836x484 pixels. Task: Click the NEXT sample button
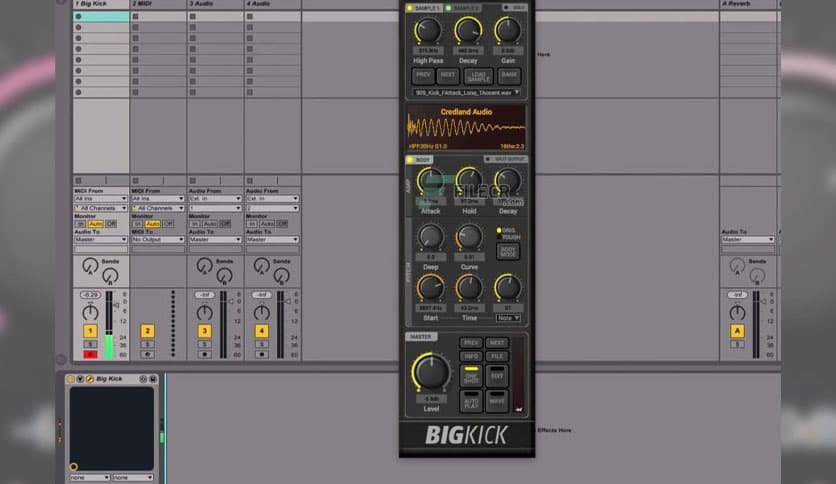tap(448, 76)
